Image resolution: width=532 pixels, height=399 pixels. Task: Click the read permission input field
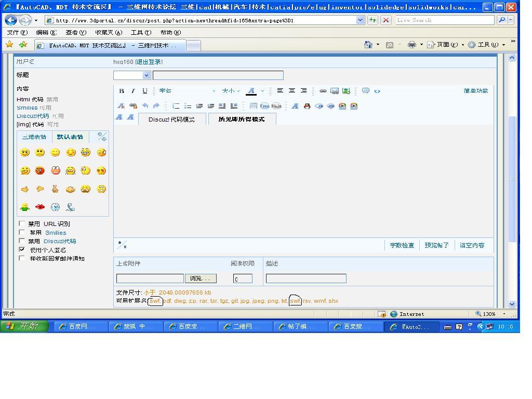(x=243, y=278)
